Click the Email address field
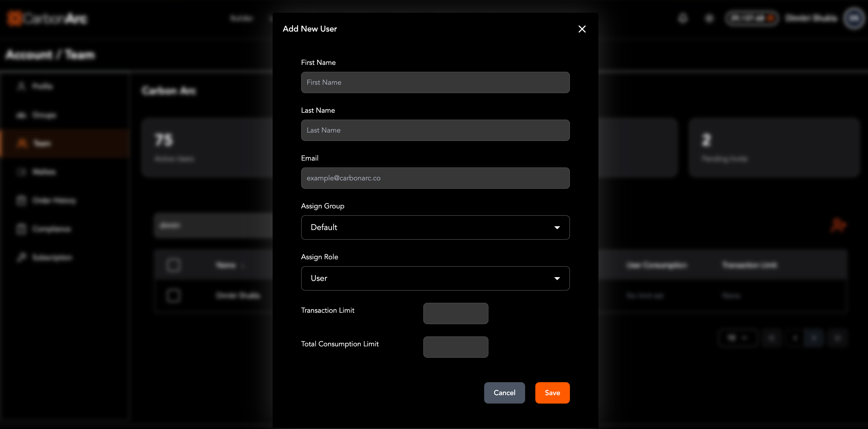 point(435,178)
